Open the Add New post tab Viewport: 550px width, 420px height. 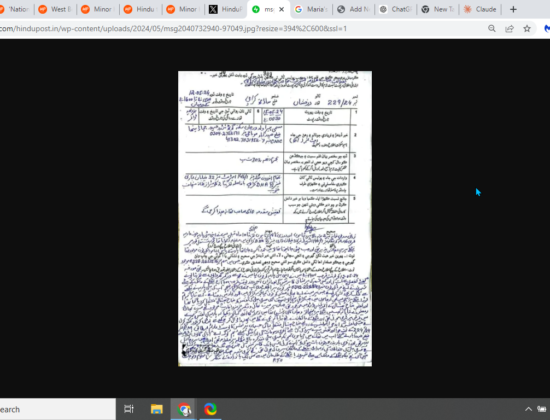[354, 9]
